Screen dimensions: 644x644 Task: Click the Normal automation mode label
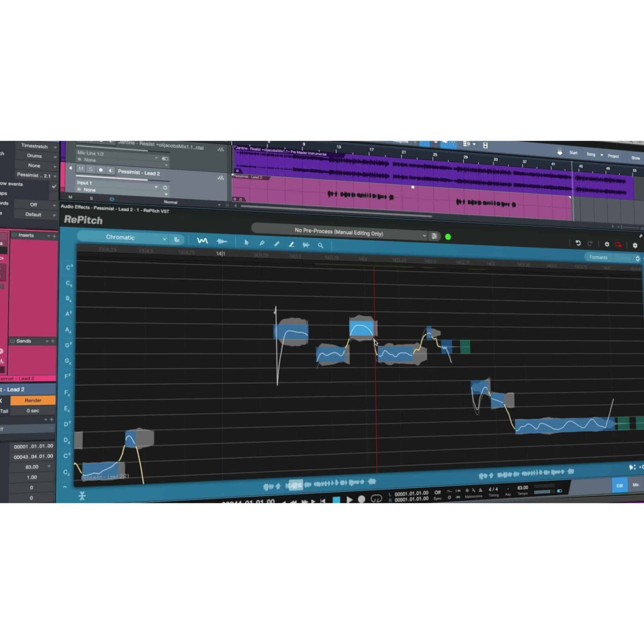click(x=170, y=202)
